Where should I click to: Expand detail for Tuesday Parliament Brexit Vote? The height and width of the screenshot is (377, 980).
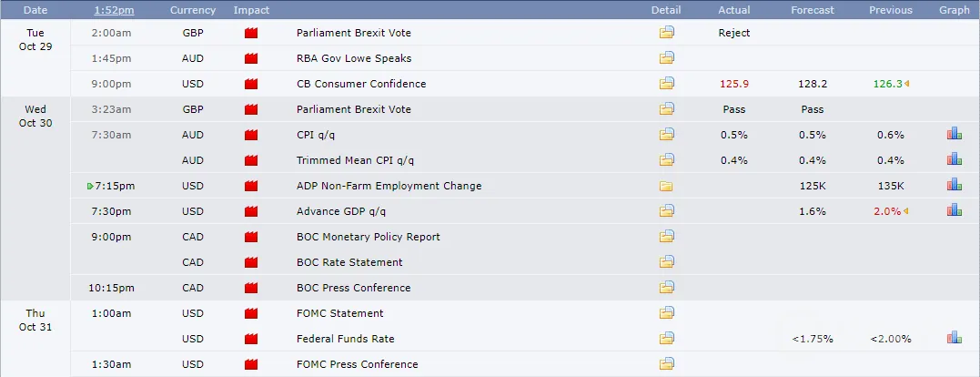coord(667,33)
